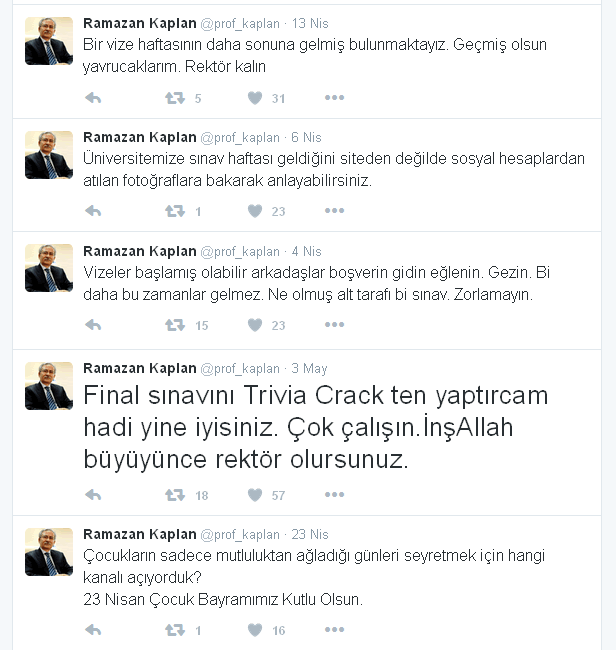Reply to the 6 Nis sınav haftası tweet
The height and width of the screenshot is (650, 616).
[93, 211]
